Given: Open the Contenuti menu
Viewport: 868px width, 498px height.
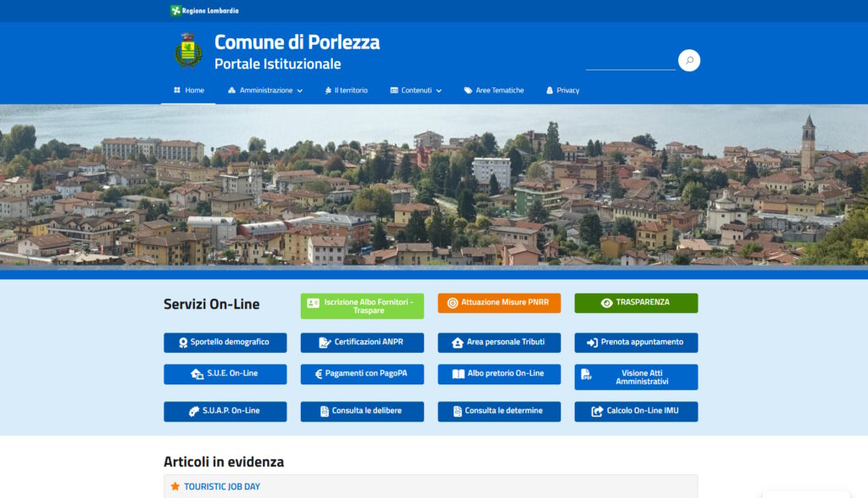Looking at the screenshot, I should tap(415, 90).
